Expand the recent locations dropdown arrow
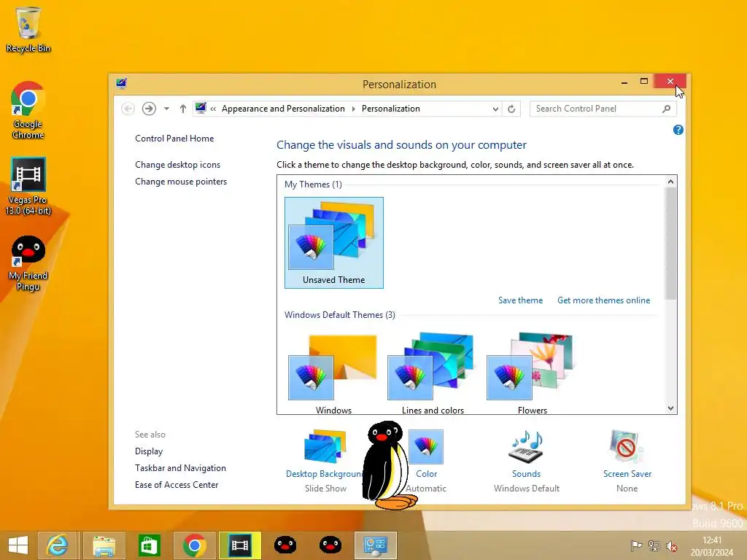 [x=166, y=109]
